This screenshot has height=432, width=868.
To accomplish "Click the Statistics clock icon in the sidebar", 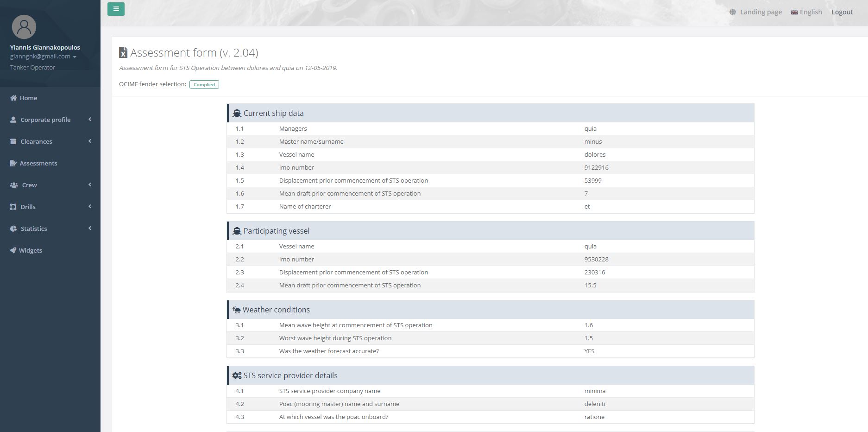I will [13, 229].
